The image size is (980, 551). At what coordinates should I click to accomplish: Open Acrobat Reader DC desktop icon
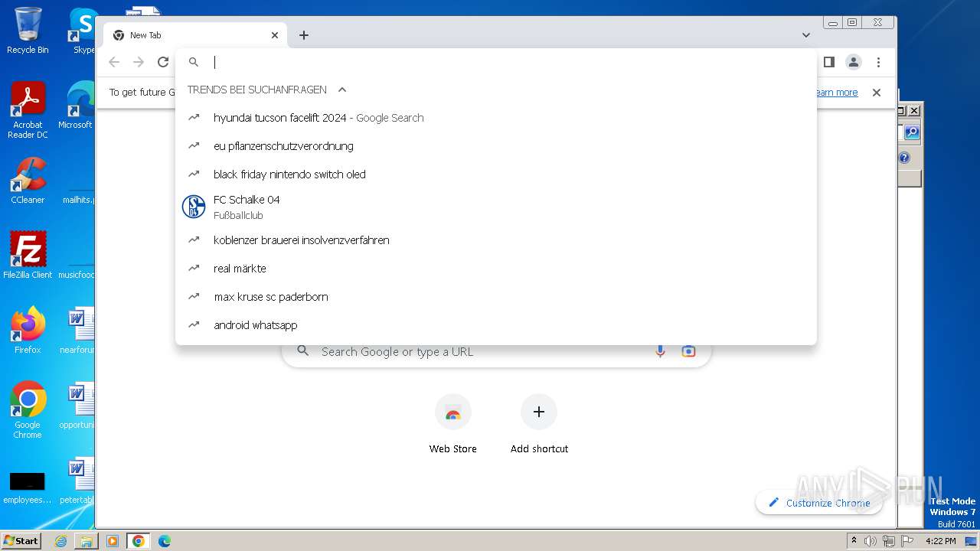[28, 110]
